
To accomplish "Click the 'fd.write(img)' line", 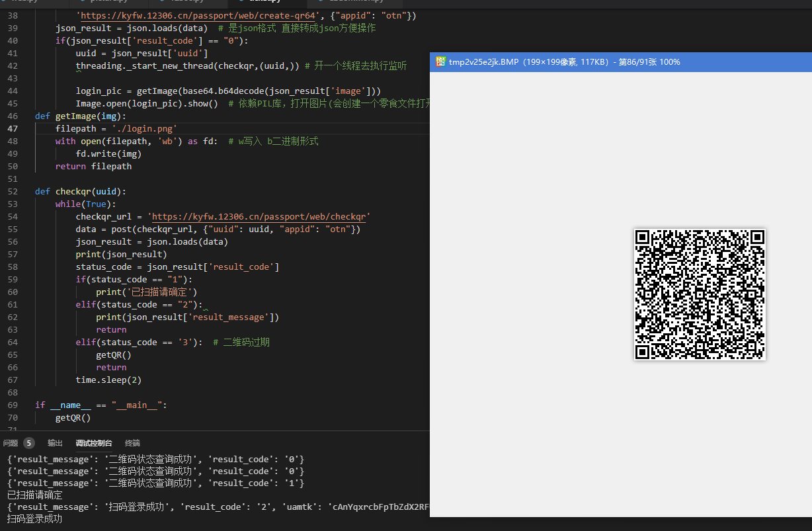I will tap(108, 154).
